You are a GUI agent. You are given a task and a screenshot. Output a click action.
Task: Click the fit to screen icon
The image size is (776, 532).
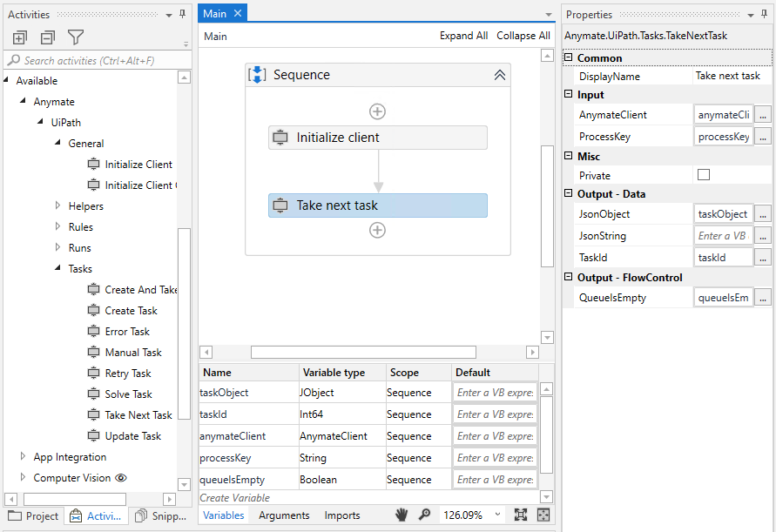coord(521,515)
